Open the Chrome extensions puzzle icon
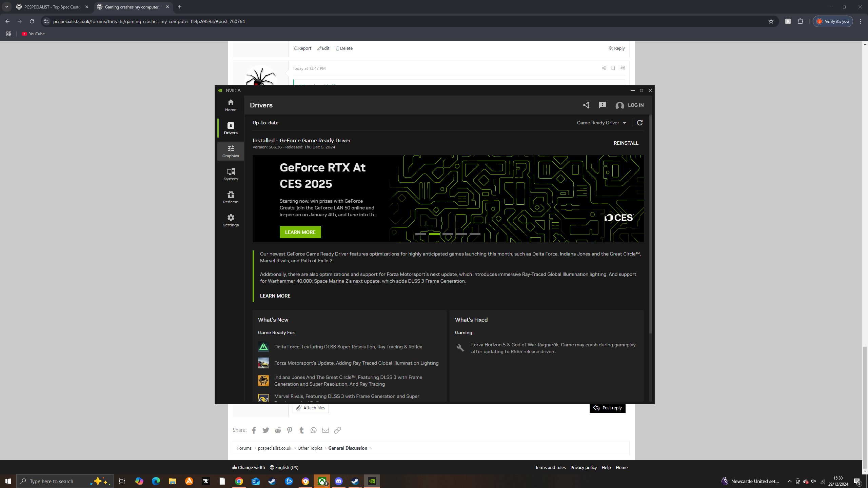The width and height of the screenshot is (868, 488). (x=801, y=21)
